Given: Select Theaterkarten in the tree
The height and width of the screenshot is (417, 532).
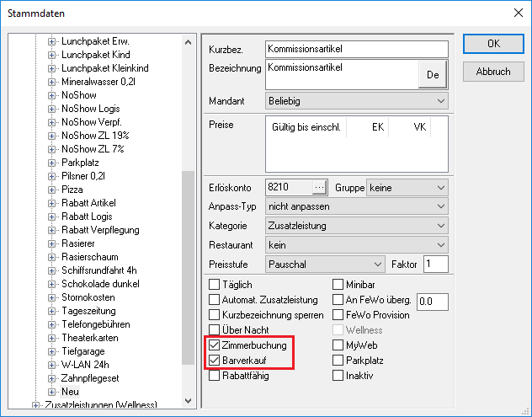Looking at the screenshot, I should pyautogui.click(x=90, y=338).
